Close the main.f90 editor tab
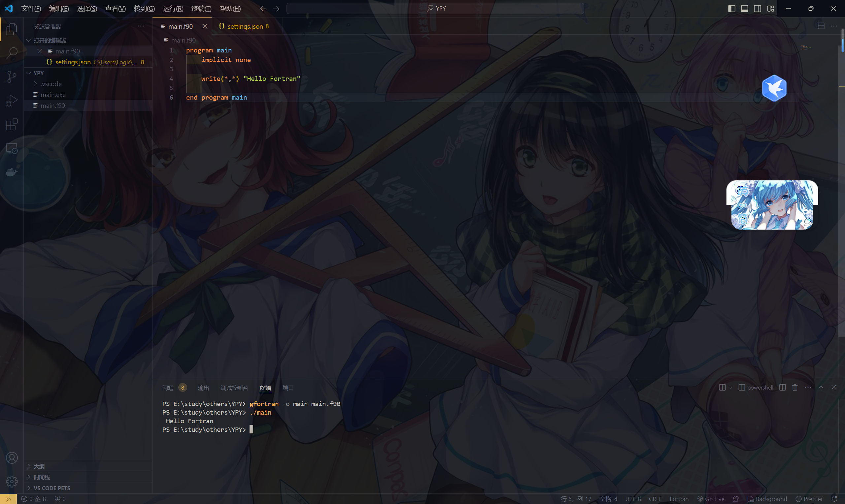The height and width of the screenshot is (504, 845). pyautogui.click(x=205, y=26)
